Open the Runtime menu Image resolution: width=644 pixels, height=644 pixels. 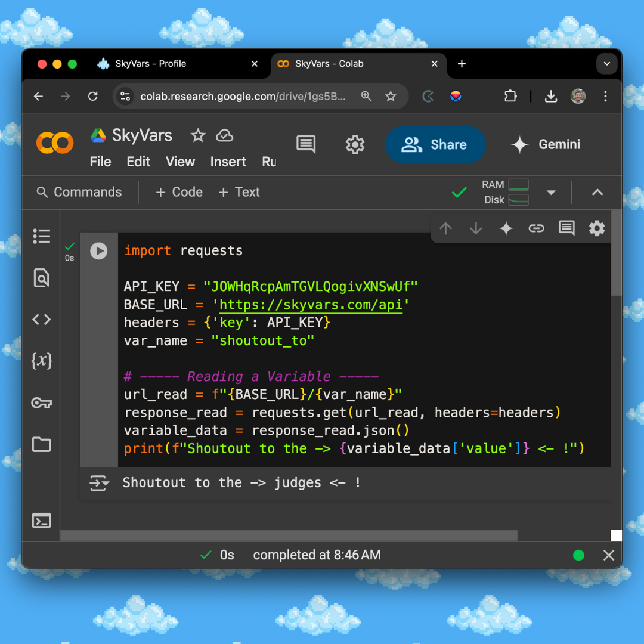point(269,162)
